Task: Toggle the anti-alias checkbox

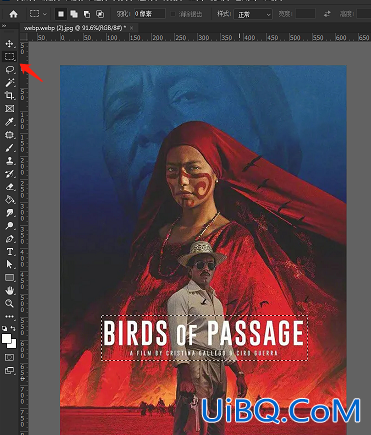Action: pos(173,14)
